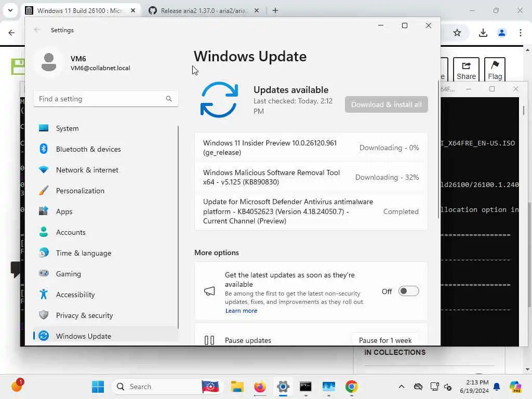
Task: Open terminal window from taskbar
Action: 305,387
